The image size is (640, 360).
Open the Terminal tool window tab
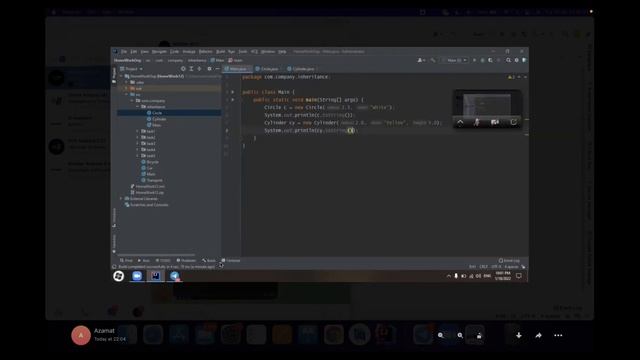231,260
